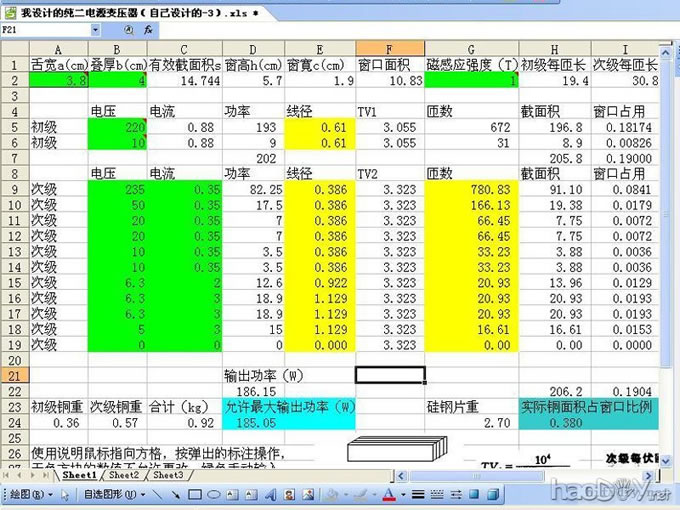Screen dimensions: 680x510
Task: Choose the Oval shape tool
Action: (213, 495)
